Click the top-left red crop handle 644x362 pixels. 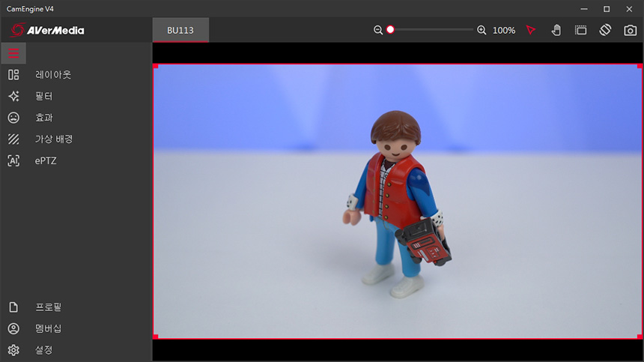tap(156, 66)
